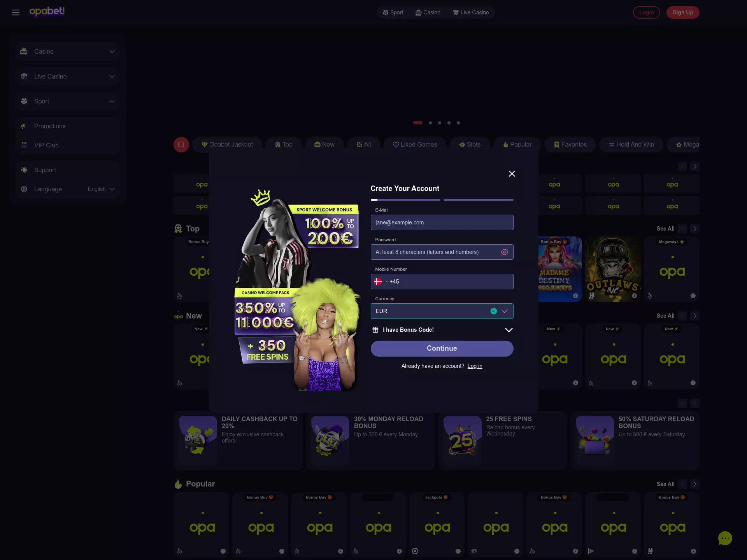Select Top category filter
Image resolution: width=747 pixels, height=560 pixels.
click(284, 145)
